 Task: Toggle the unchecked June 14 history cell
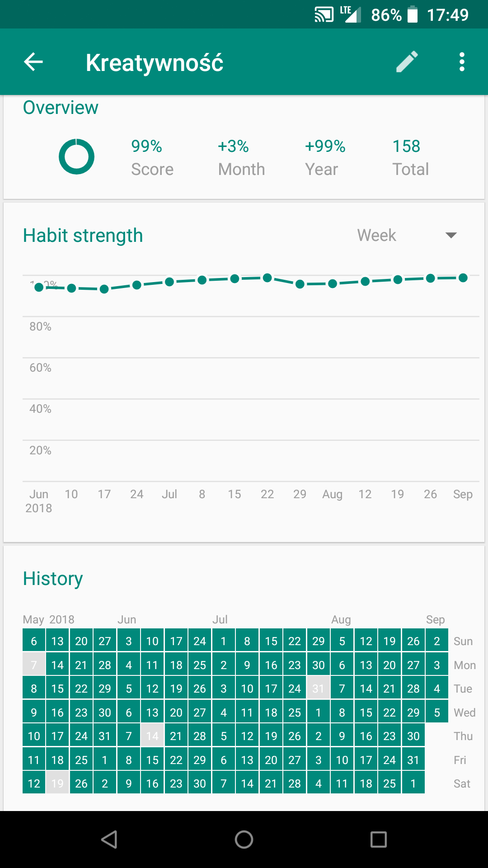tap(152, 736)
